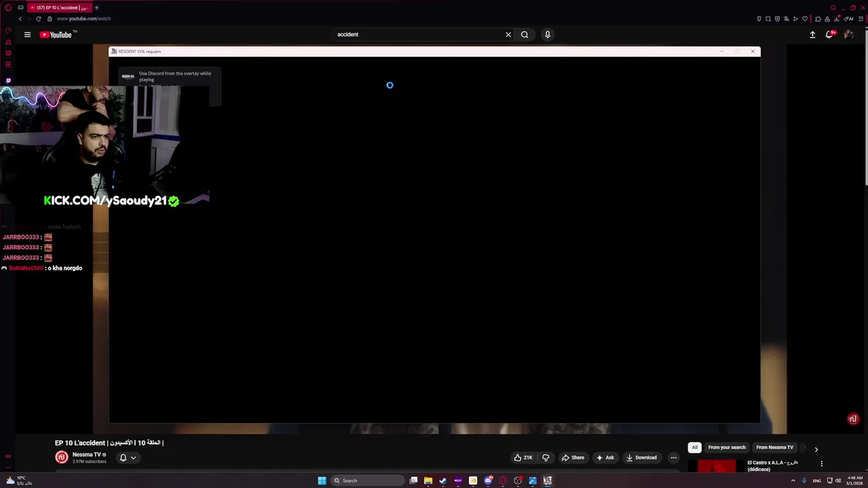Click the video title 'EP 10 L'accident'

(x=109, y=443)
